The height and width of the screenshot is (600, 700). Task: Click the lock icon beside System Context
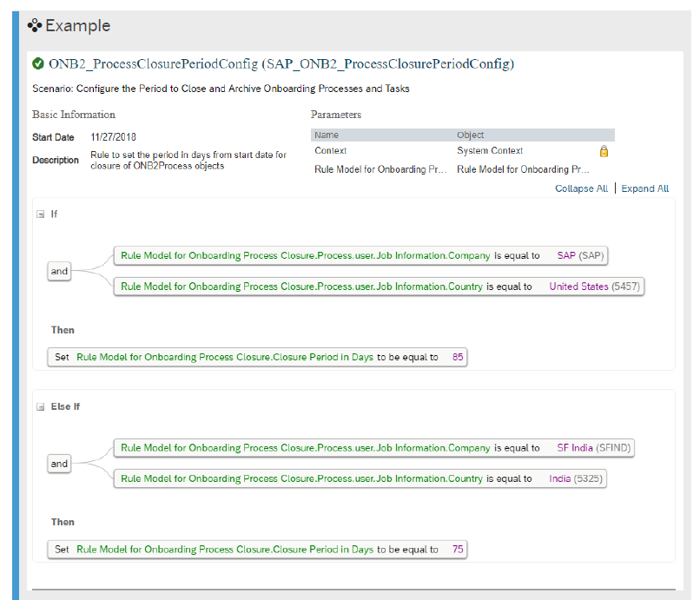point(604,151)
